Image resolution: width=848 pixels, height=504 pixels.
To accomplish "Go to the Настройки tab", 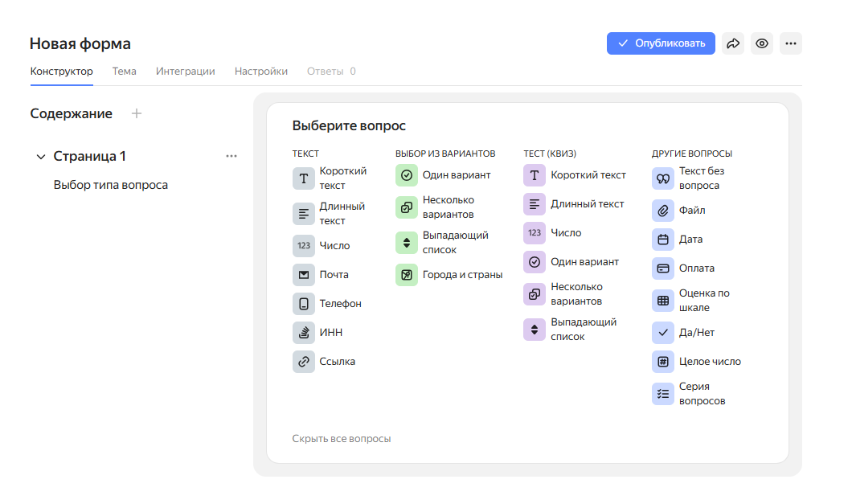I will 260,72.
